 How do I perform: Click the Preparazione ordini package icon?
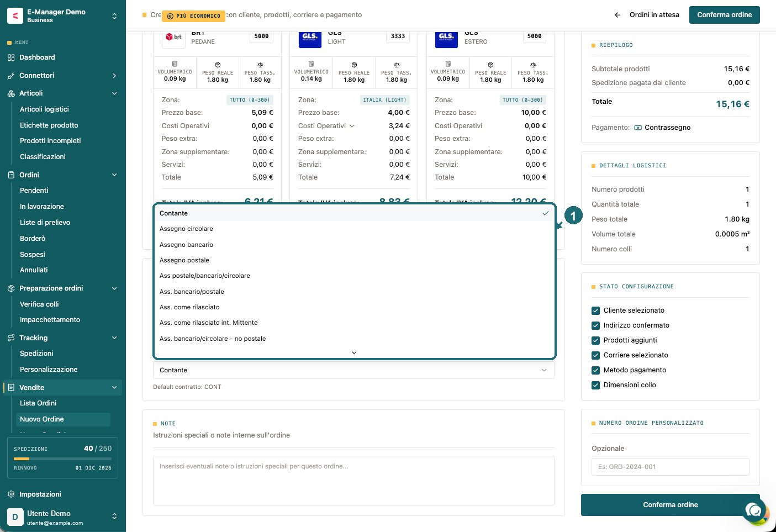11,288
